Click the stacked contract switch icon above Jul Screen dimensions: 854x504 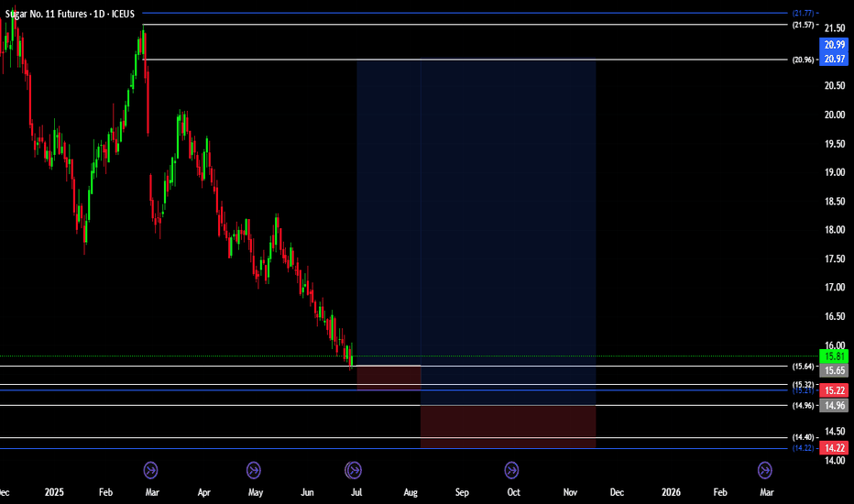(354, 470)
